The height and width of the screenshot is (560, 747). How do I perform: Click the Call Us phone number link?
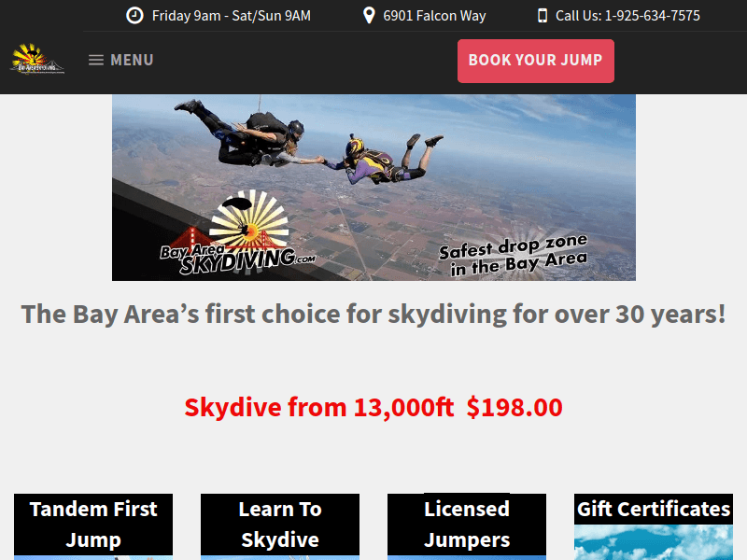(x=627, y=16)
